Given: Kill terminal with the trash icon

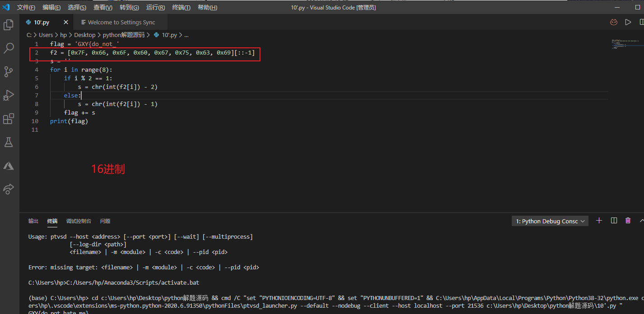Looking at the screenshot, I should click(628, 221).
